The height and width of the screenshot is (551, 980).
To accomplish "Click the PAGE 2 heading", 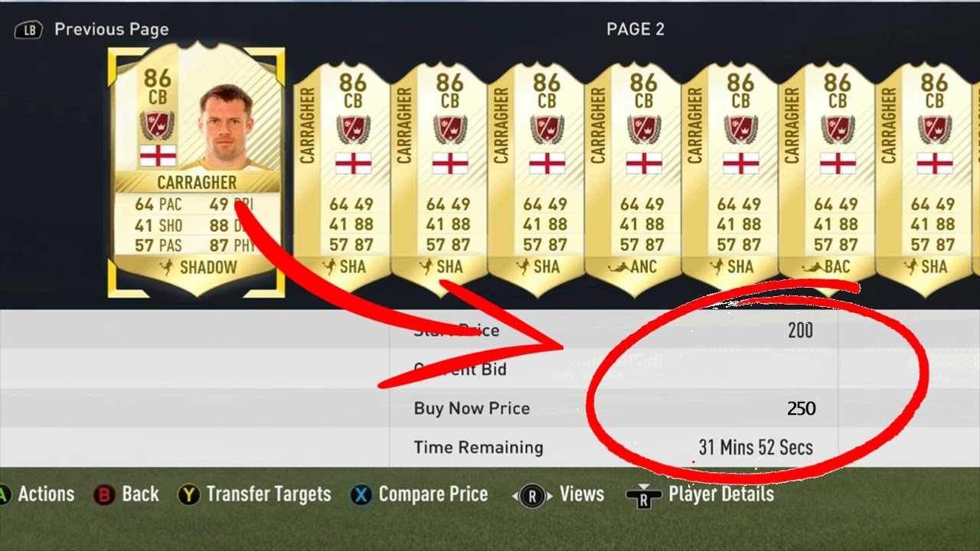I will pos(635,30).
